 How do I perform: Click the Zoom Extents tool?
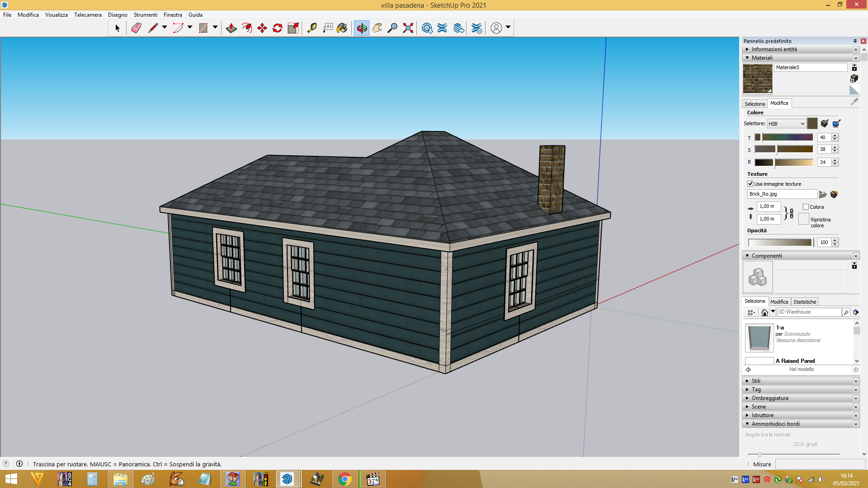408,28
